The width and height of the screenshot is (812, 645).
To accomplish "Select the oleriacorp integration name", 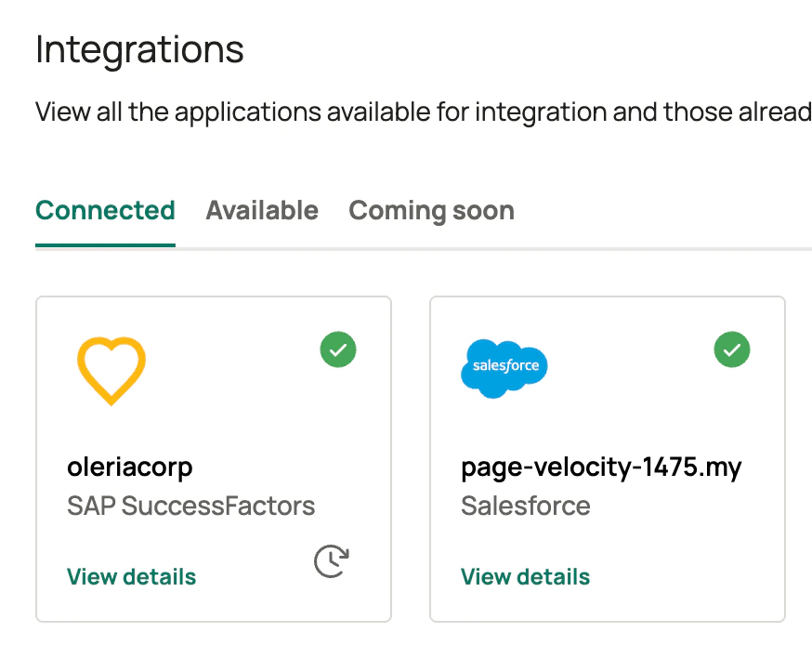I will [x=130, y=467].
